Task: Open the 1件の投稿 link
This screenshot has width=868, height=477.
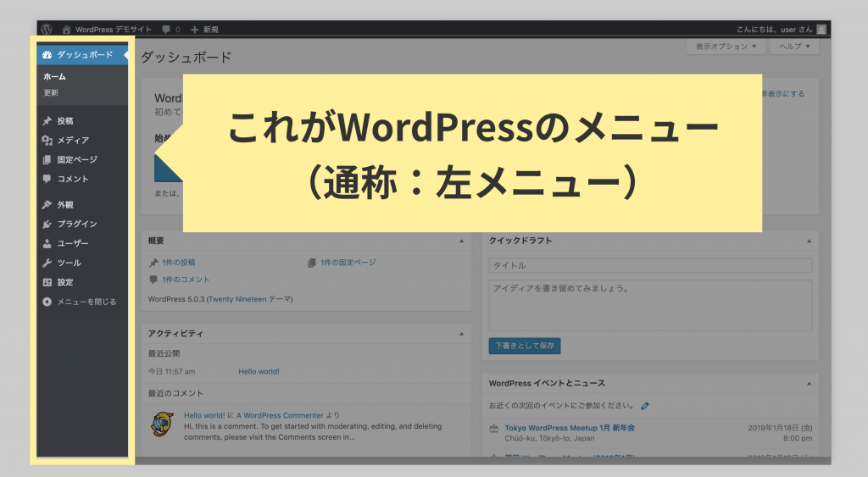Action: [x=178, y=263]
